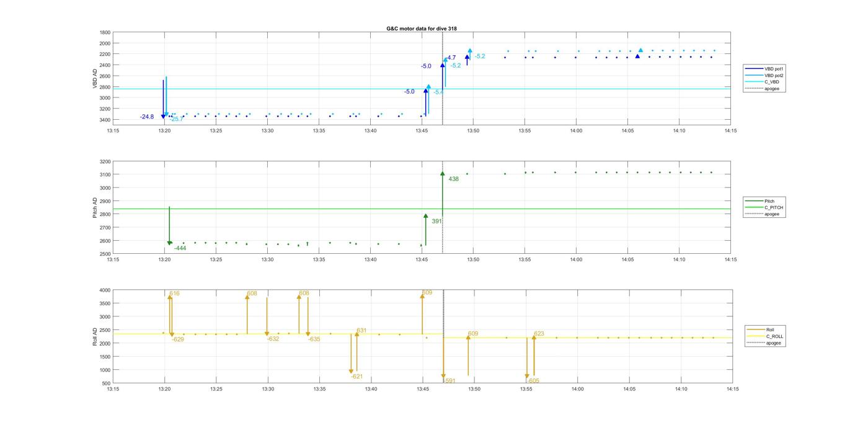Select the 'VBD pot2' legend entry
Image resolution: width=868 pixels, height=430 pixels.
click(x=764, y=75)
